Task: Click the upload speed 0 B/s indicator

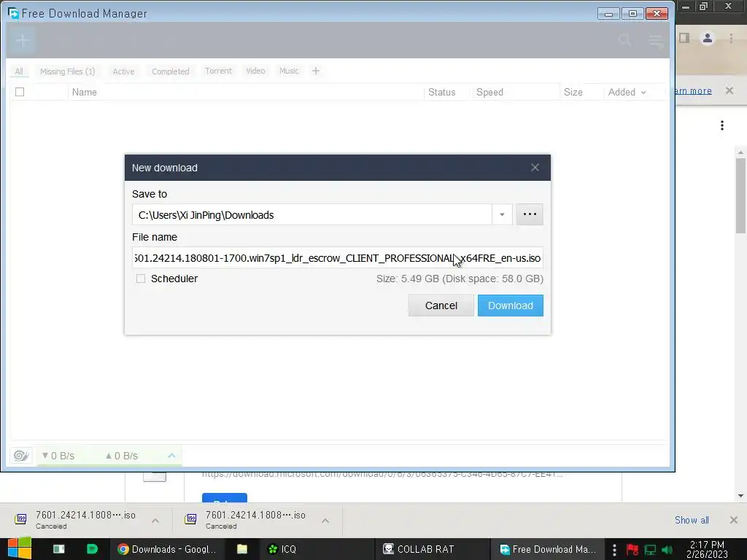Action: tap(122, 456)
